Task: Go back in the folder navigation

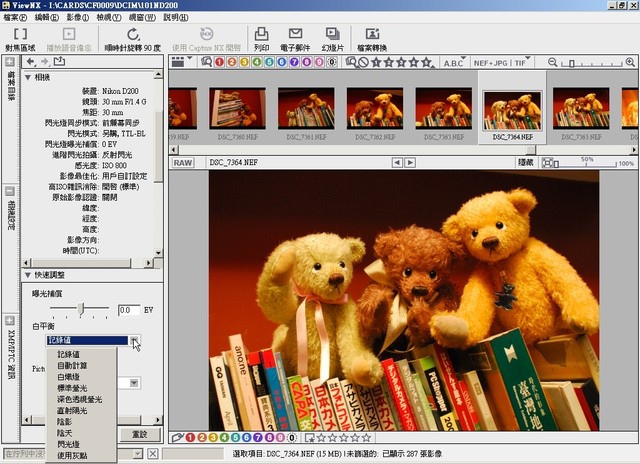Action: click(31, 62)
